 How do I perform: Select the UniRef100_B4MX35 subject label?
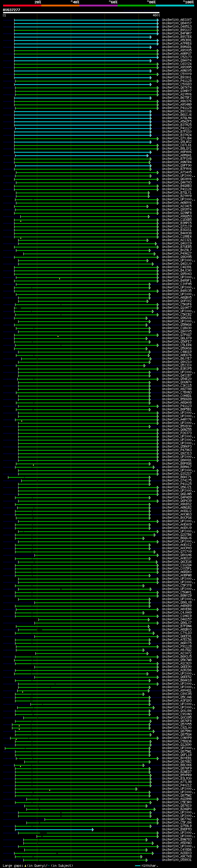pyautogui.click(x=176, y=291)
